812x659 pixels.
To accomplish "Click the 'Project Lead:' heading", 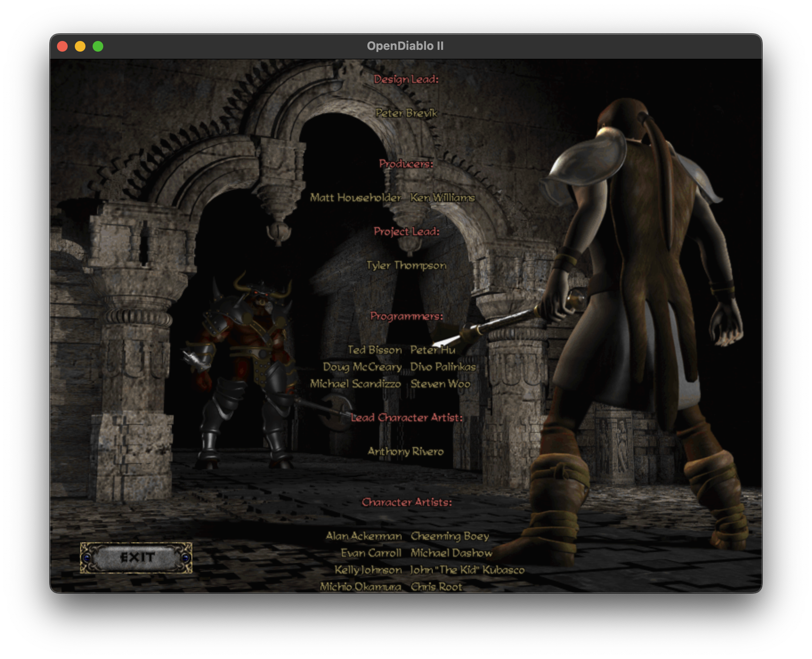I will point(406,232).
